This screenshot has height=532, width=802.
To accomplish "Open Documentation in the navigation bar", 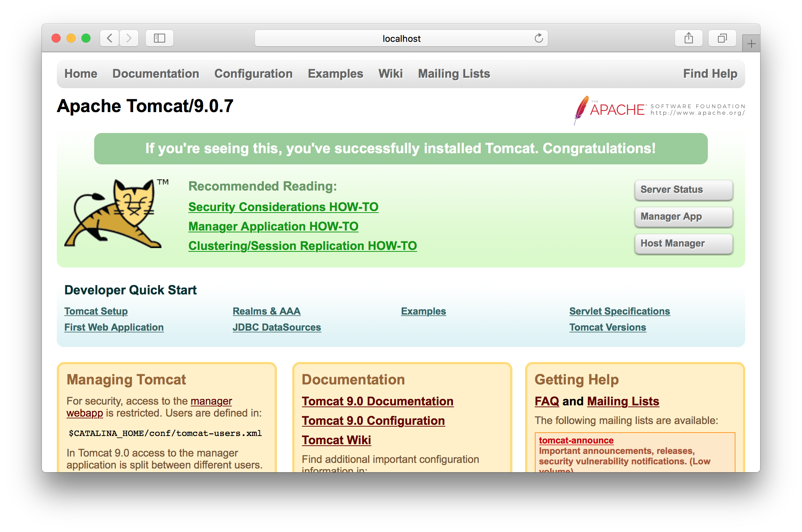I will tap(155, 74).
